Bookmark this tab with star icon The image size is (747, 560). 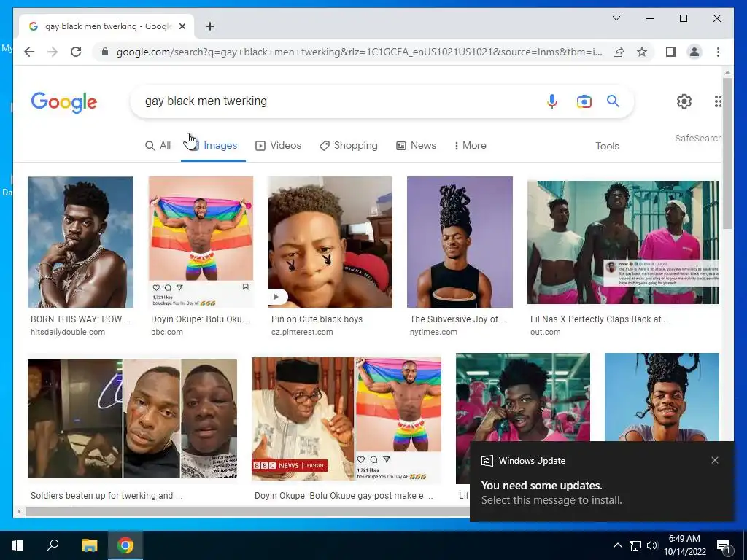[642, 52]
